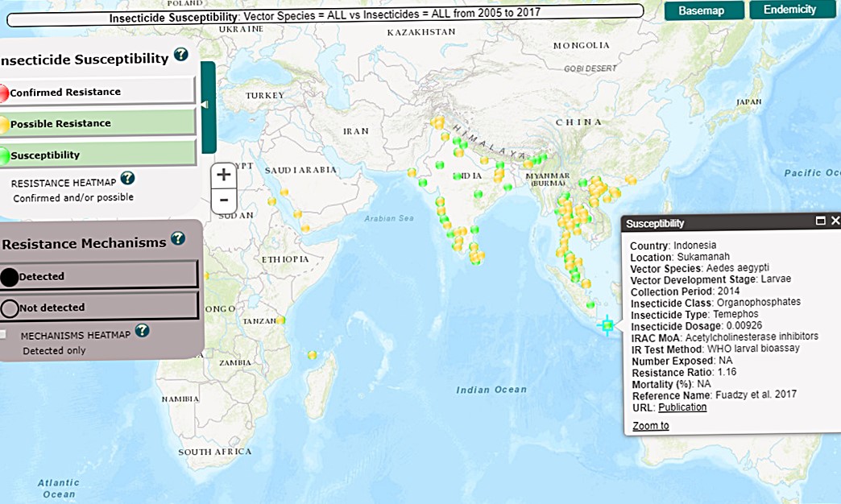Zoom out with the minus button
Viewport: 841px width, 504px height.
224,200
